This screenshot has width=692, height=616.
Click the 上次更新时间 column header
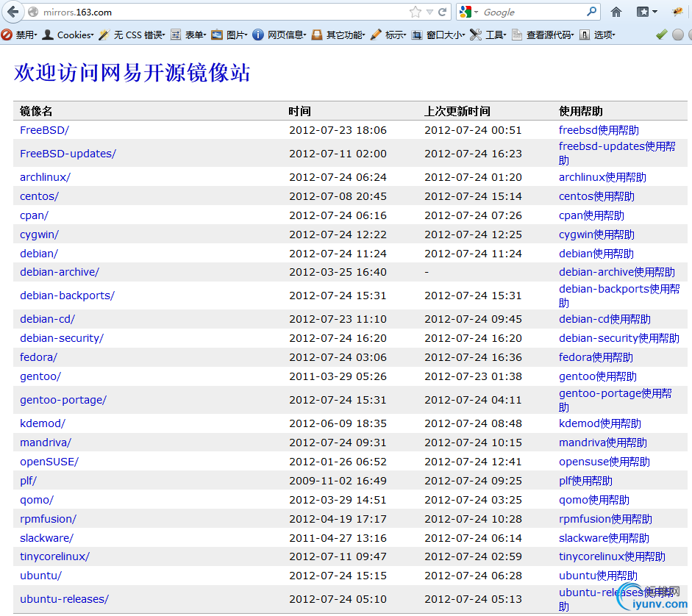[x=457, y=111]
